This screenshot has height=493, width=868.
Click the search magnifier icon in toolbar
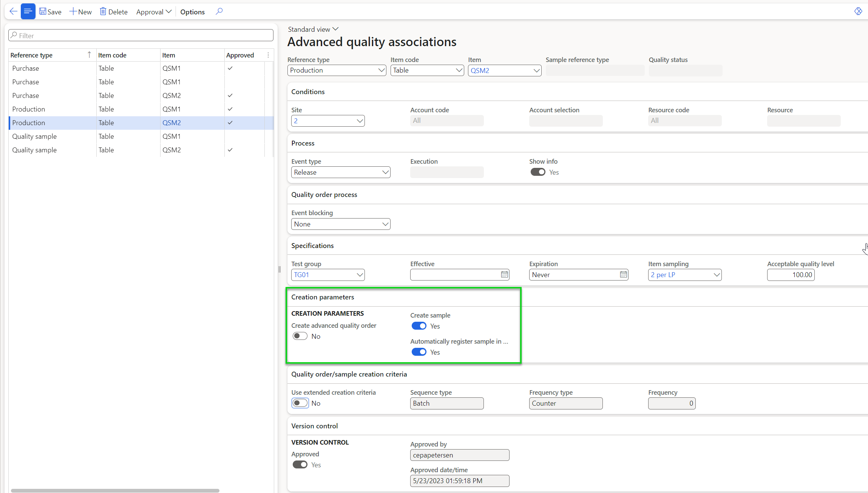219,11
